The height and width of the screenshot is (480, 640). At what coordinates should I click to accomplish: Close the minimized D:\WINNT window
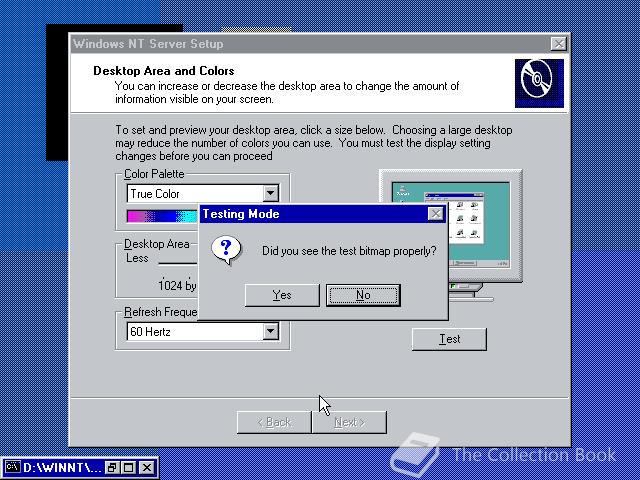click(x=147, y=467)
